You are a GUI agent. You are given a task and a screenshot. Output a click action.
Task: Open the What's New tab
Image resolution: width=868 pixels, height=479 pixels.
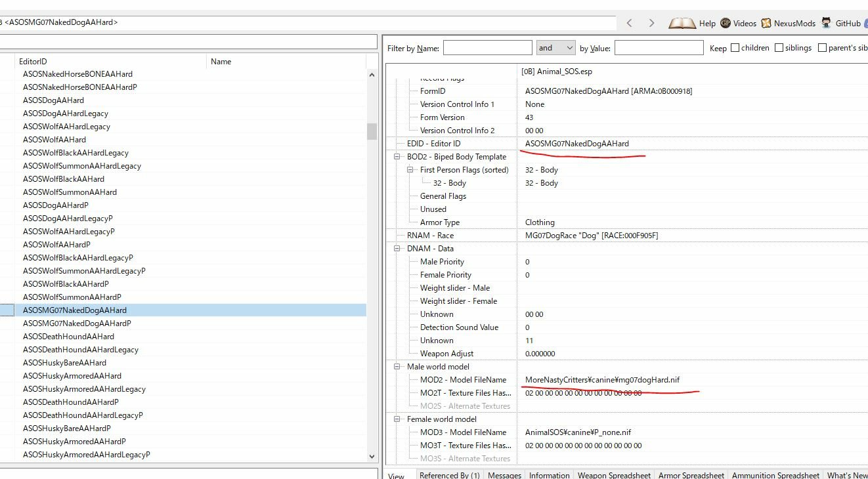pyautogui.click(x=847, y=476)
